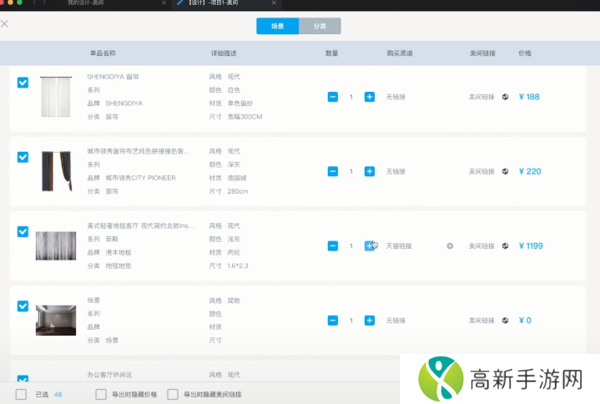Viewport: 600px width, 404px height.
Task: Click the 城市领秀CITY PIONEER brand text
Action: pos(140,178)
